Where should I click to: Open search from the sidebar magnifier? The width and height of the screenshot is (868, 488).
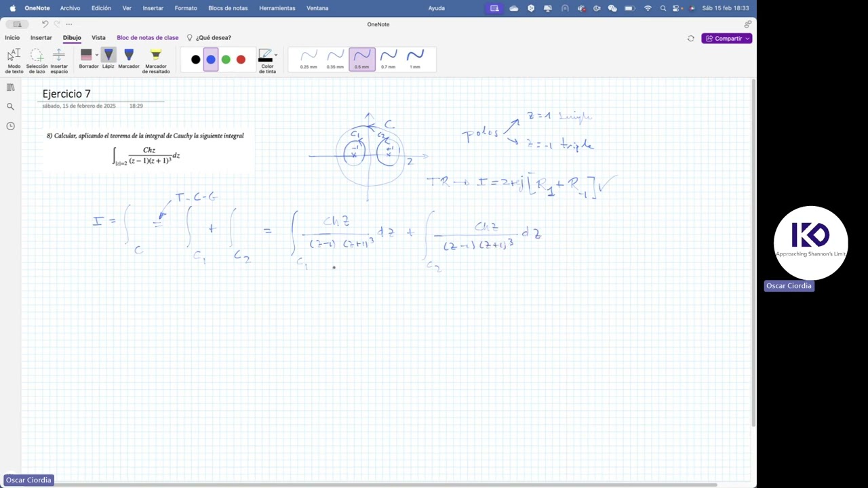[x=10, y=106]
